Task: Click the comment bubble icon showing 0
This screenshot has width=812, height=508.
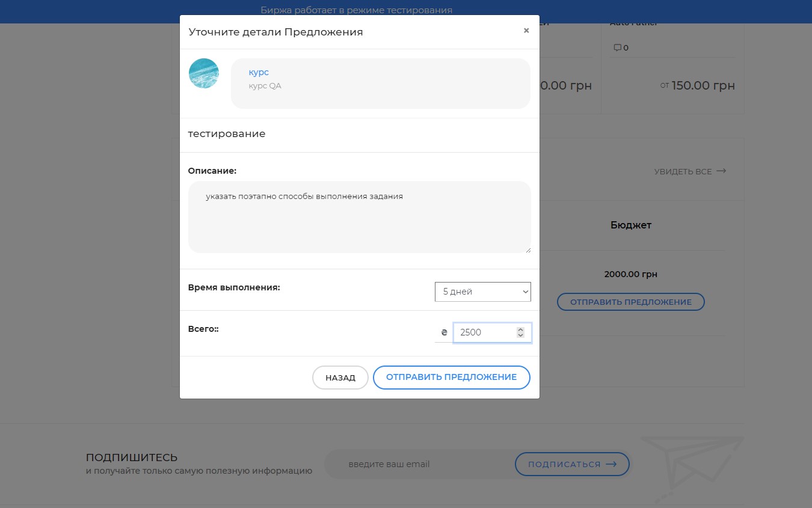Action: tap(618, 47)
